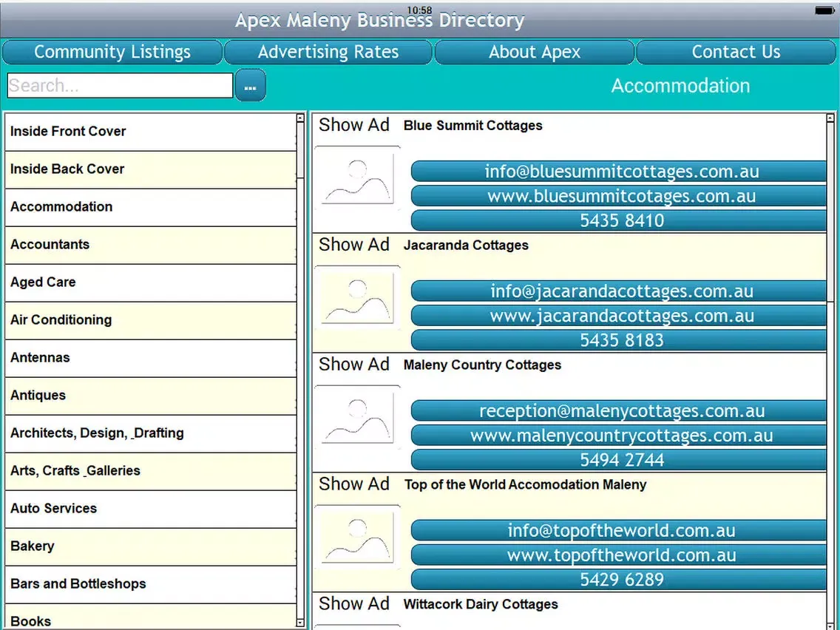Select Antiques category
The image size is (840, 630).
coord(151,396)
